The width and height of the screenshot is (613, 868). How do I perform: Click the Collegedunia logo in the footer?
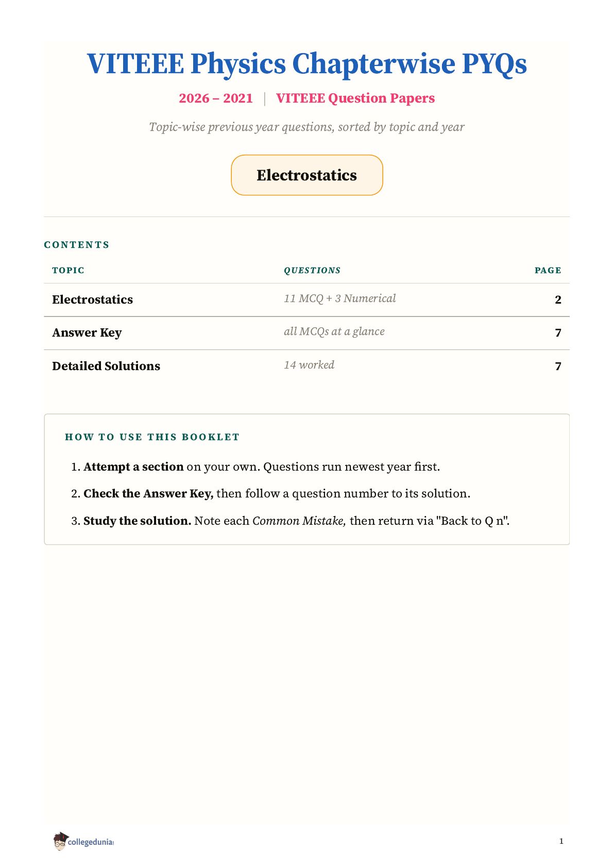(83, 841)
